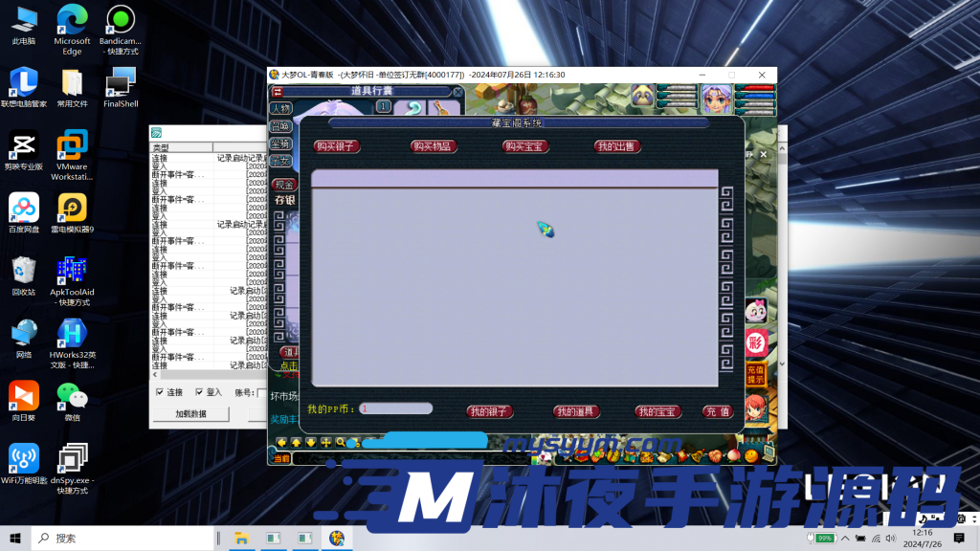Click the 充值提示 icon on right

pos(756,374)
